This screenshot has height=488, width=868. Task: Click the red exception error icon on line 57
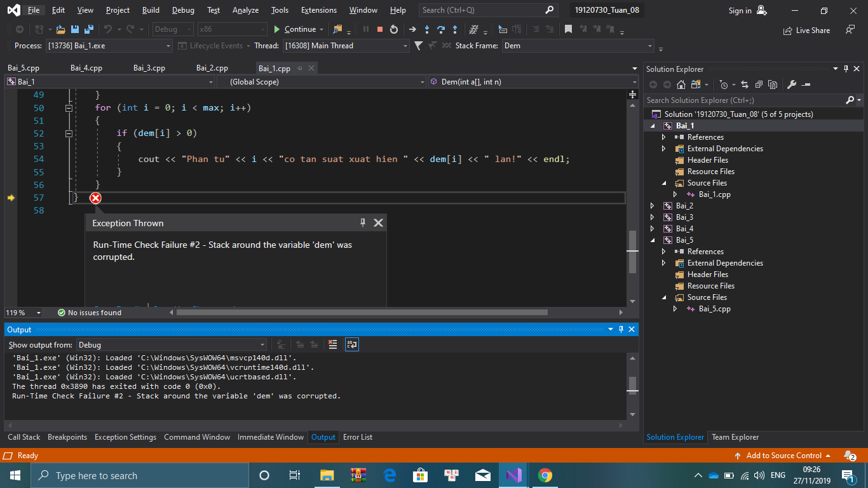[x=95, y=198]
